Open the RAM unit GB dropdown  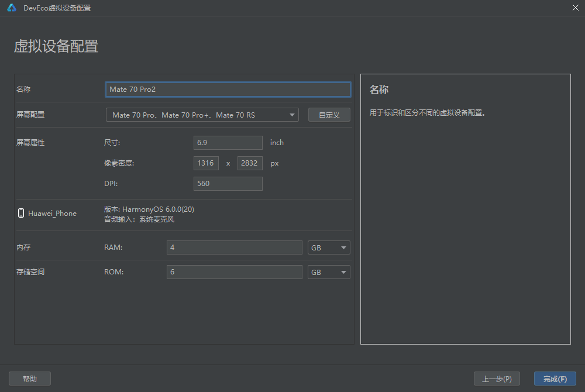coord(329,247)
